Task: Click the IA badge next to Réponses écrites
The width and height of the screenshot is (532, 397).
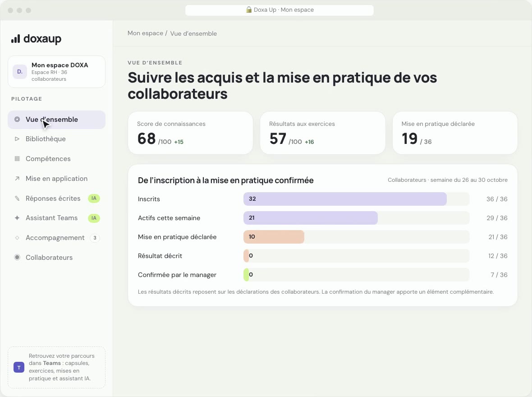Action: coord(94,198)
